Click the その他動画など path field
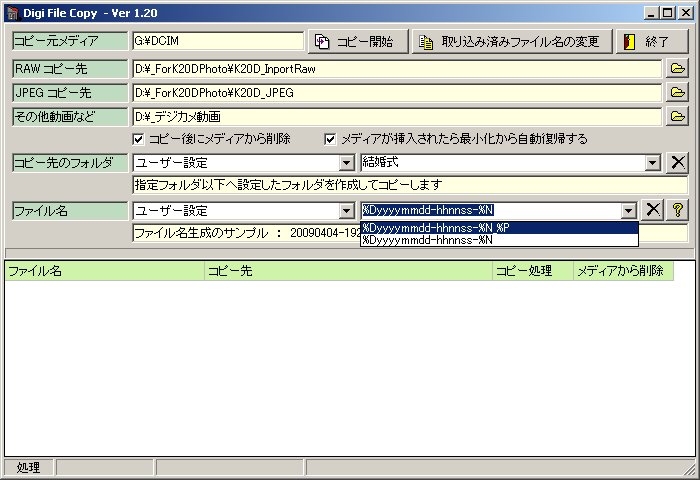This screenshot has width=700, height=480. [x=397, y=117]
